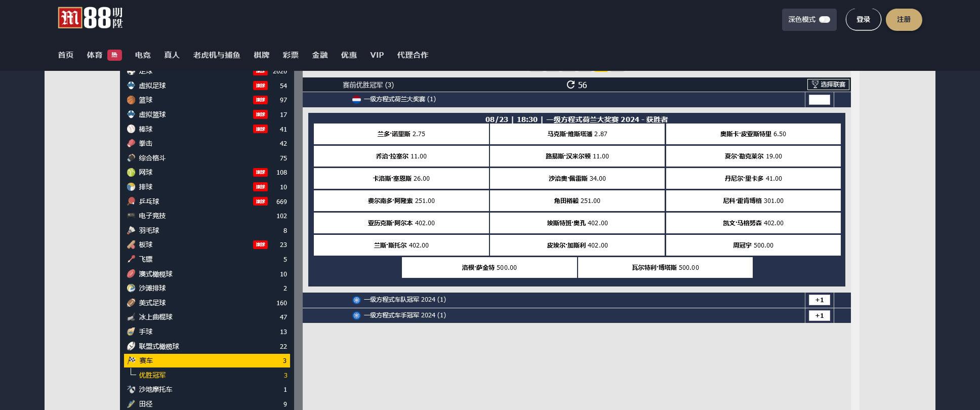Go to the 首页 home menu
Viewport: 980px width, 410px height.
click(66, 55)
